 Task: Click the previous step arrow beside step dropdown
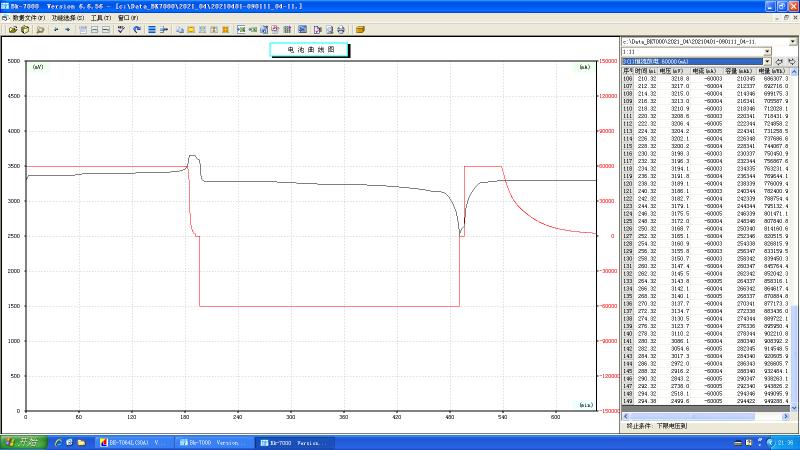(777, 61)
